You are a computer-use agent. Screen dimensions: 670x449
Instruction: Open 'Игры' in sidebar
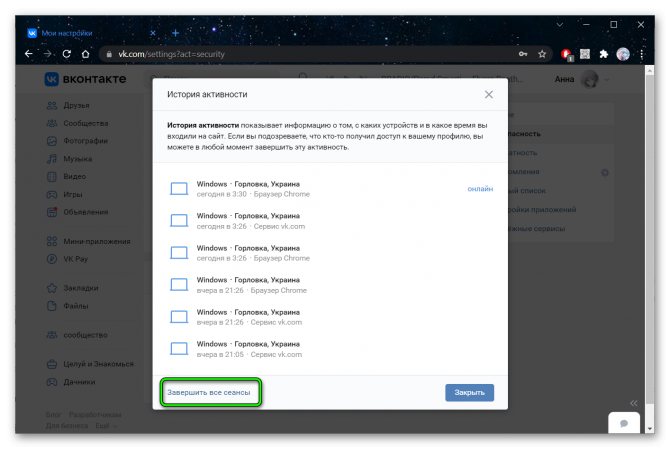click(x=65, y=194)
